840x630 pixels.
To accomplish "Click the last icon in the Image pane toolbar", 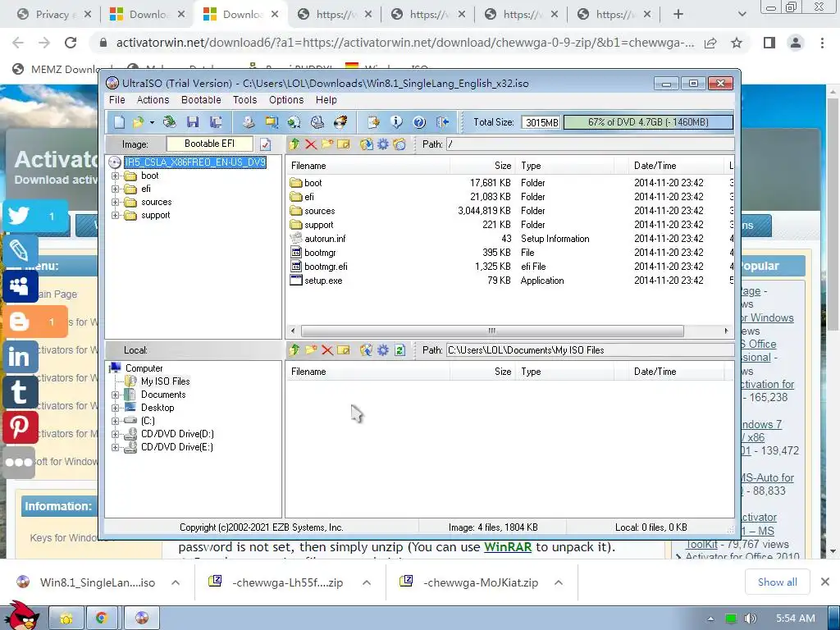I will (399, 144).
